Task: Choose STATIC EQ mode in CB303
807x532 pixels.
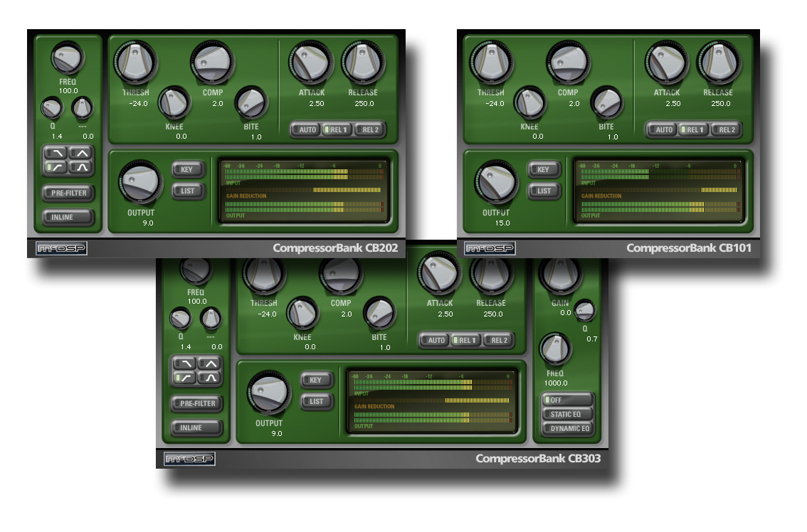Action: (568, 414)
